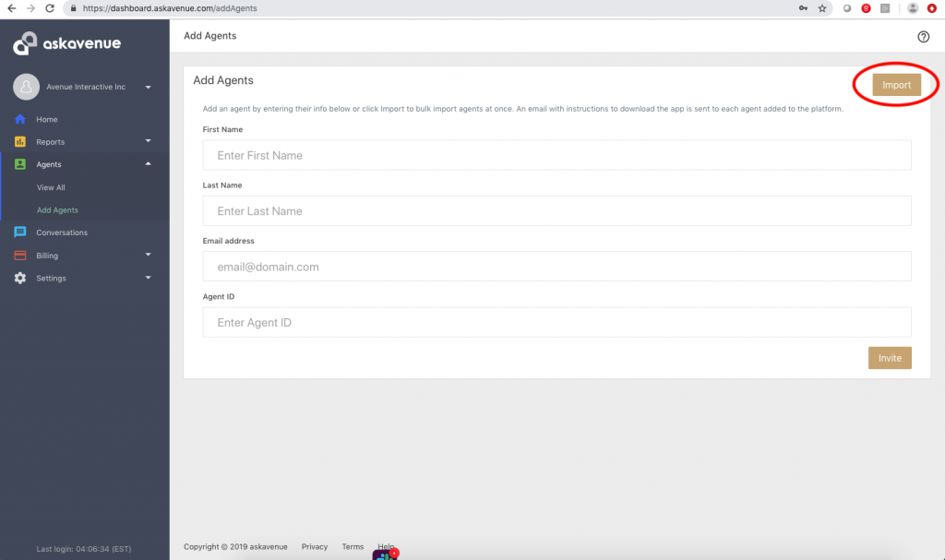The height and width of the screenshot is (560, 945).
Task: Open the Conversations page
Action: tap(62, 232)
